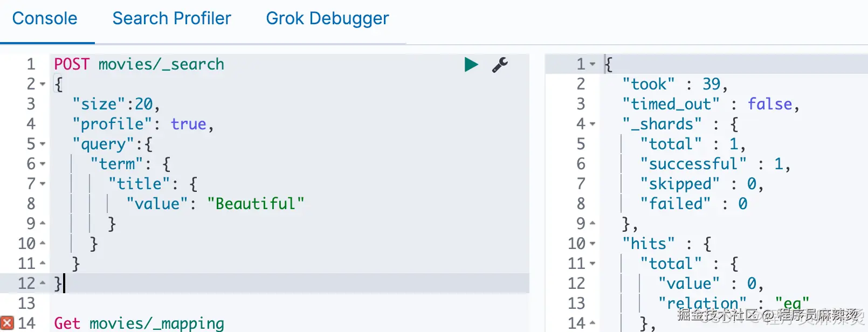Screen dimensions: 868x332
Task: Collapse the request body fold arrow on line 2
Action: (43, 85)
